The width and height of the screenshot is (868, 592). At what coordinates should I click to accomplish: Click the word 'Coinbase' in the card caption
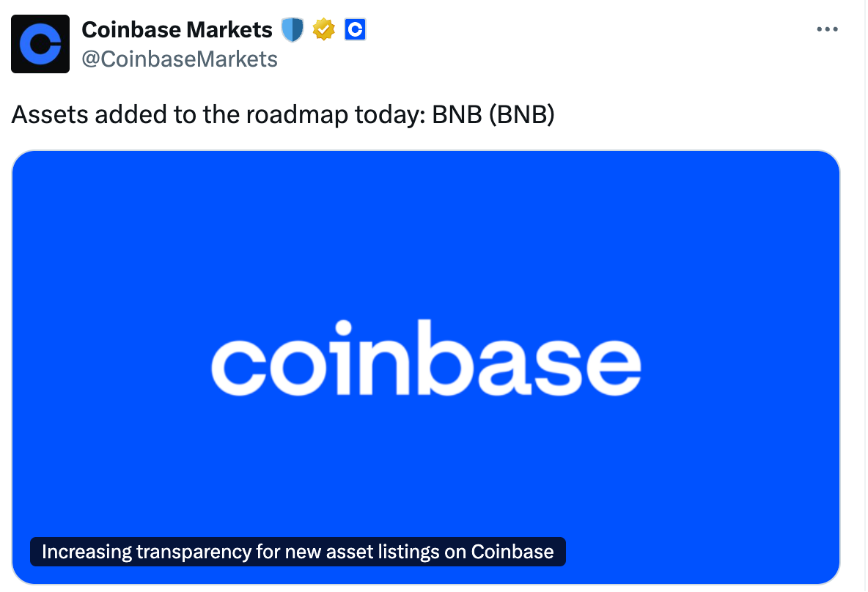coord(512,552)
